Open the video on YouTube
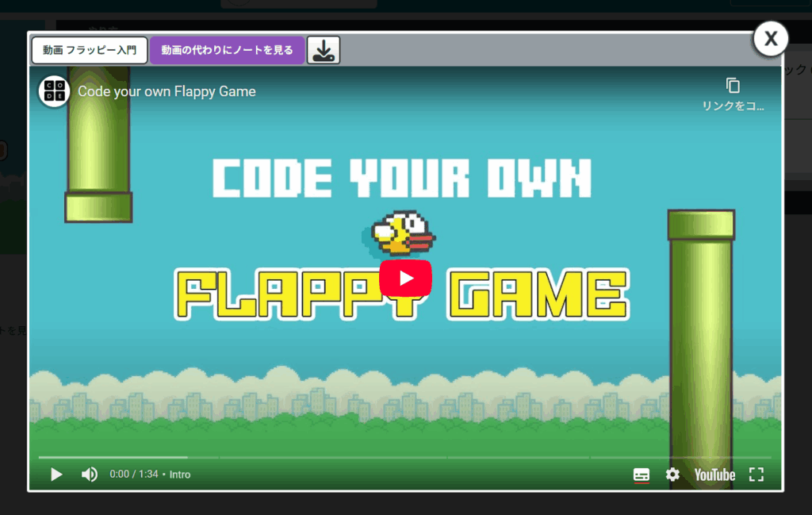This screenshot has height=515, width=812. [714, 475]
